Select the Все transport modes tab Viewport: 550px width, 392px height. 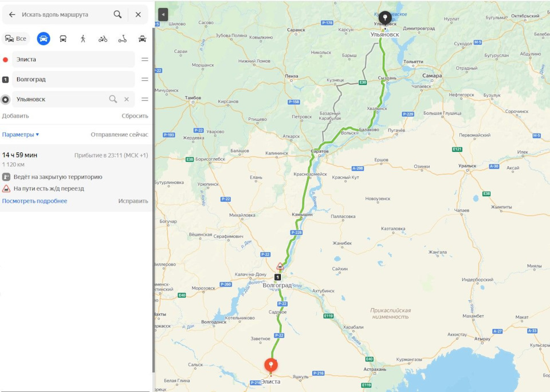pos(16,38)
